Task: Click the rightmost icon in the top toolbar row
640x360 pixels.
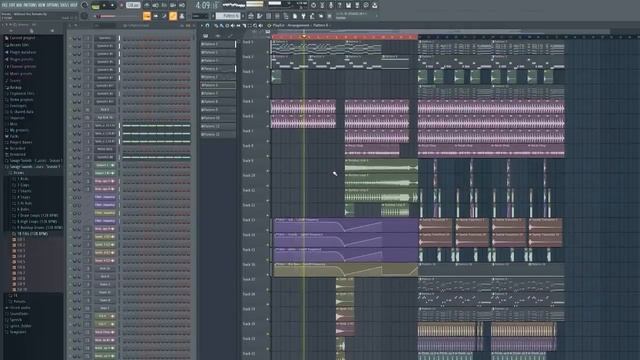Action: (375, 5)
